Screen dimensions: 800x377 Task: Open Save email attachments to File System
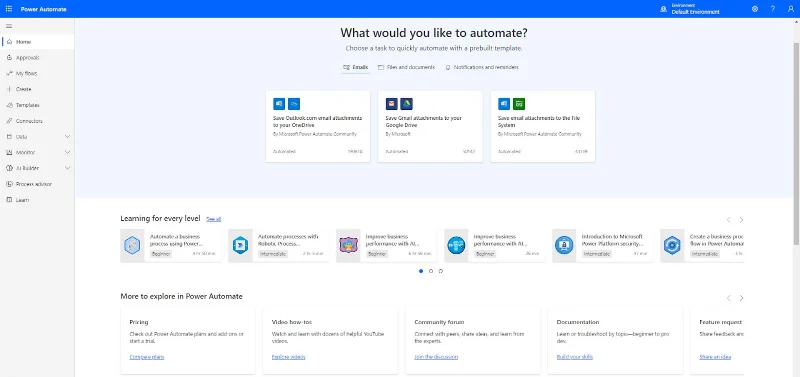pos(543,127)
